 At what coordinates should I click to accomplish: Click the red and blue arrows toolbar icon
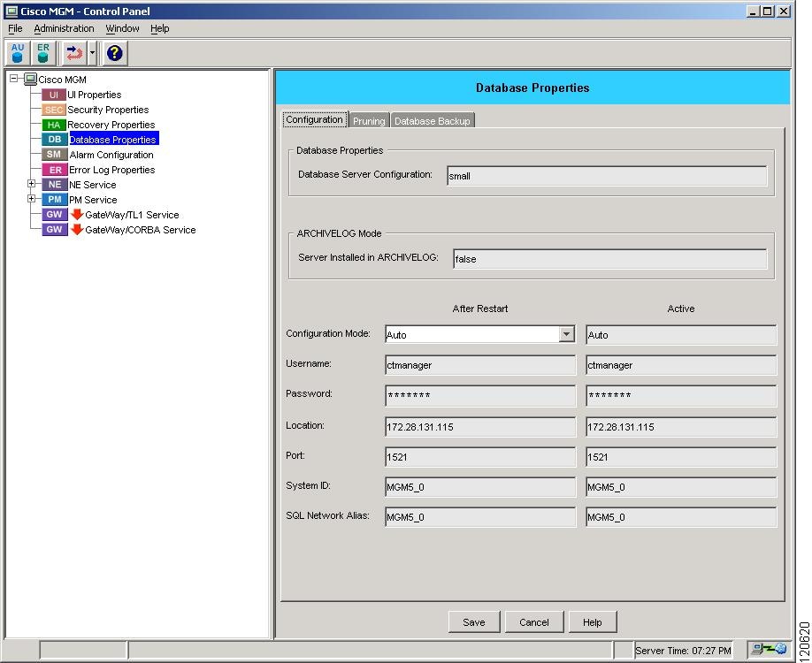[74, 53]
